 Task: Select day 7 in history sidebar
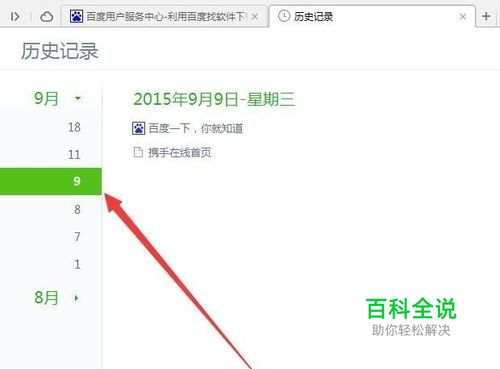click(x=77, y=237)
